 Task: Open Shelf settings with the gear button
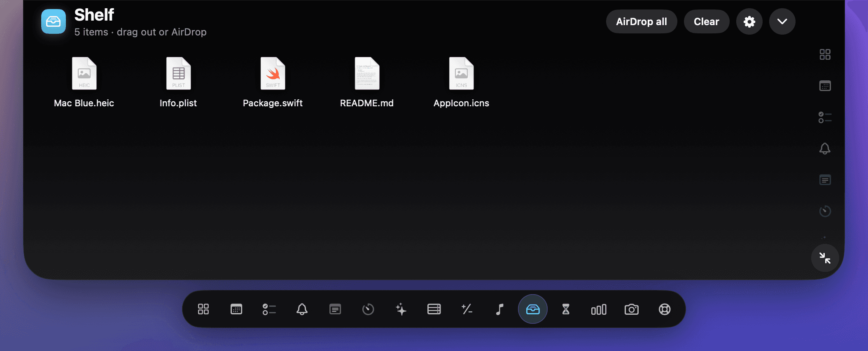pyautogui.click(x=749, y=21)
